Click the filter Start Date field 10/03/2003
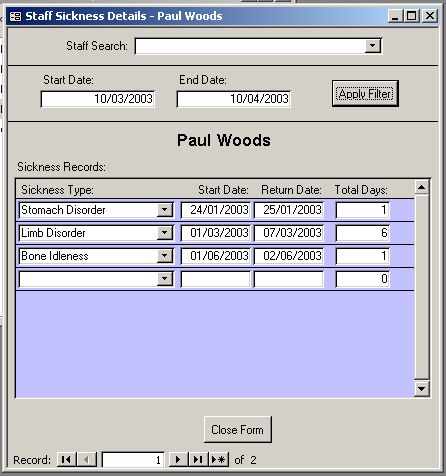This screenshot has width=446, height=476. [x=98, y=99]
